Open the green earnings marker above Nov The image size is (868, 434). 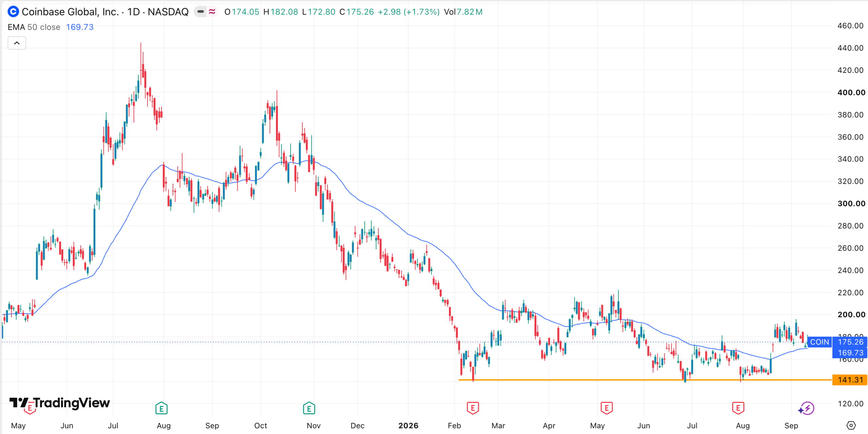tap(309, 408)
